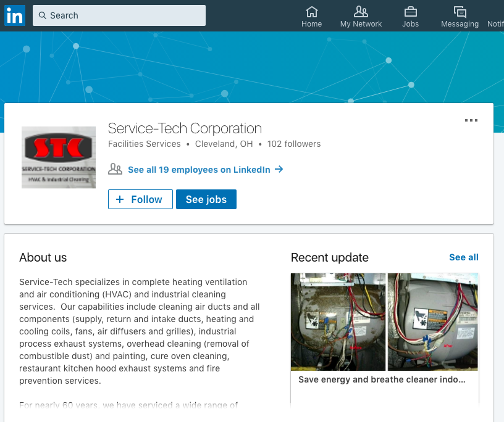Open the Messaging icon
The image size is (504, 422).
coord(459,12)
